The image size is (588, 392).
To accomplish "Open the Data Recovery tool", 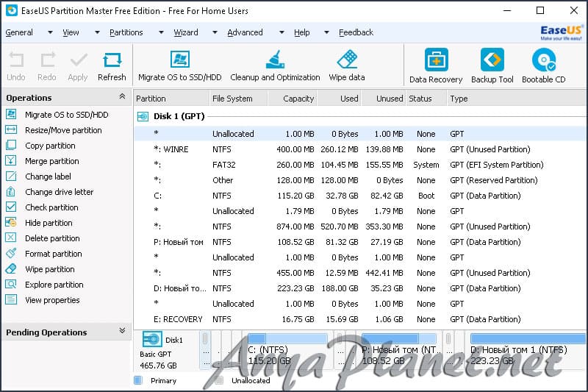I will click(436, 66).
